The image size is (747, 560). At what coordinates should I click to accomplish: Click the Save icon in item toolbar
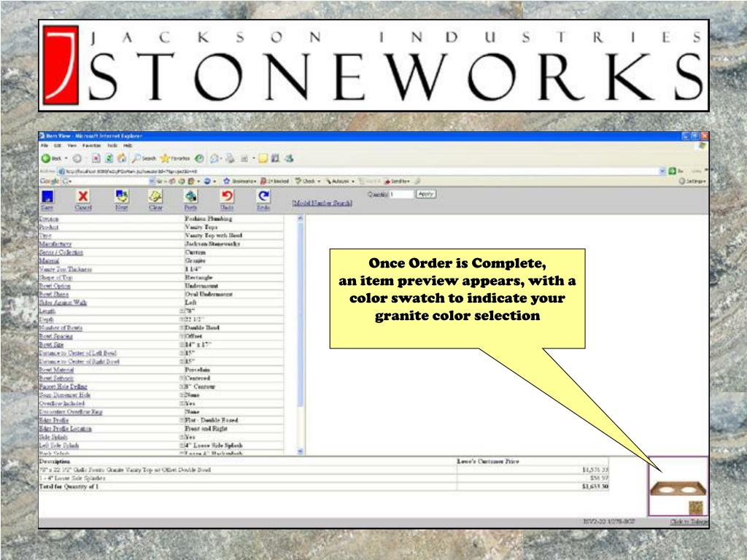pos(47,197)
